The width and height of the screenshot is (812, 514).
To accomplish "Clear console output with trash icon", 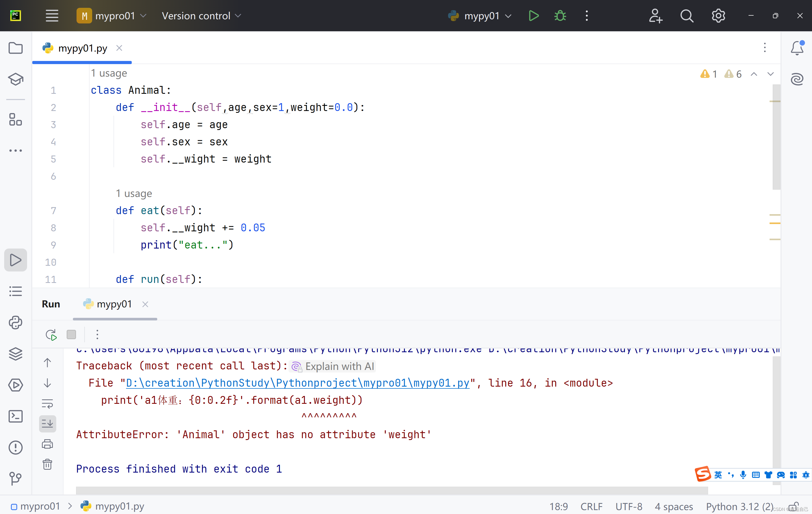I will point(48,465).
